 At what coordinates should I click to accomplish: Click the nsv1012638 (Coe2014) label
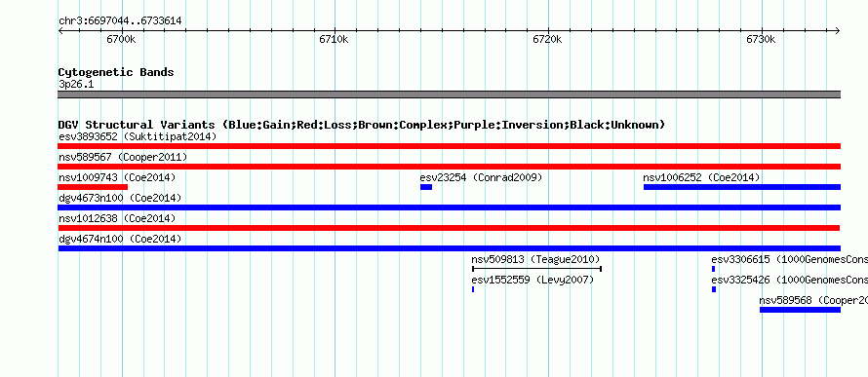[117, 219]
